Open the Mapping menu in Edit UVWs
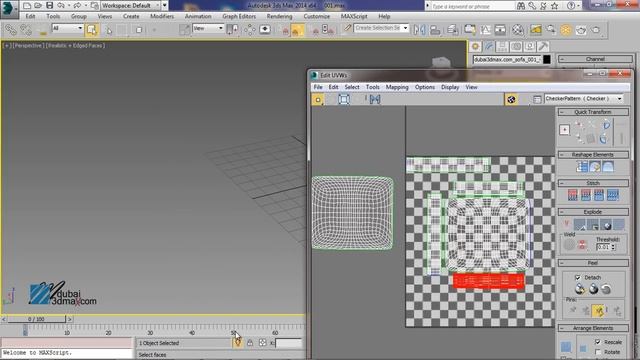 (x=397, y=87)
